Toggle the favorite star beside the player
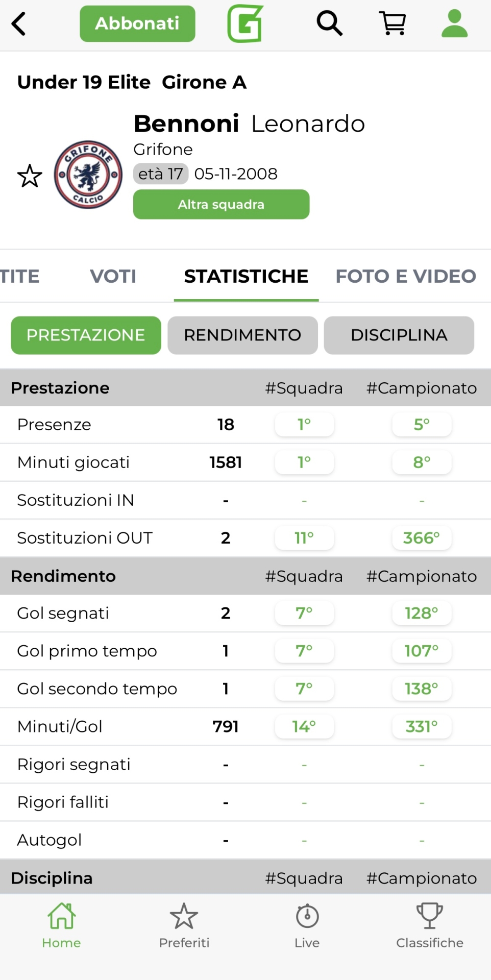Viewport: 491px width, 980px height. [x=30, y=176]
